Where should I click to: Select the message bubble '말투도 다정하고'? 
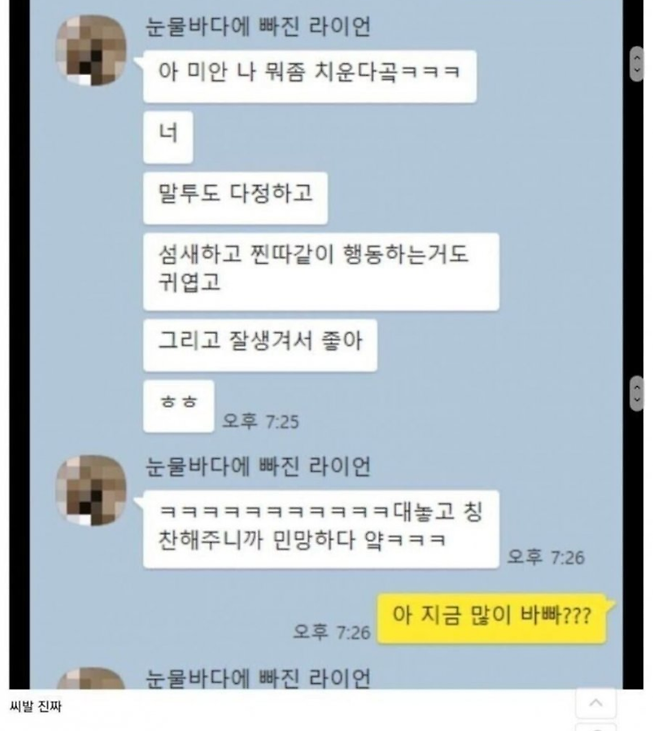[x=235, y=198]
